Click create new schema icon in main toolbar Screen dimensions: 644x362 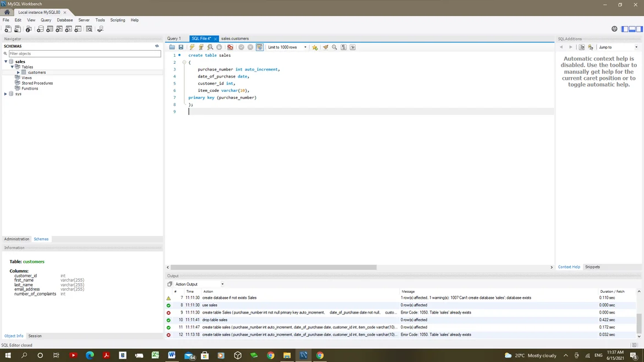[40, 29]
